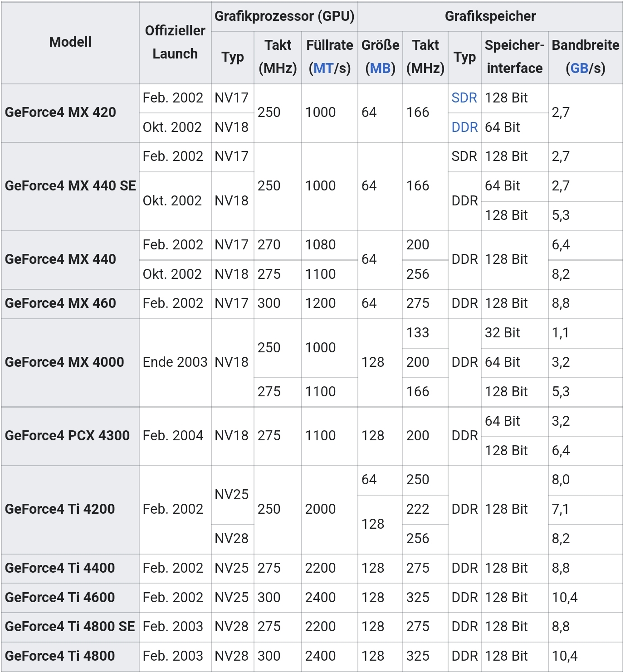Select the GeForce4 Ti 4600 model cell

pos(70,598)
